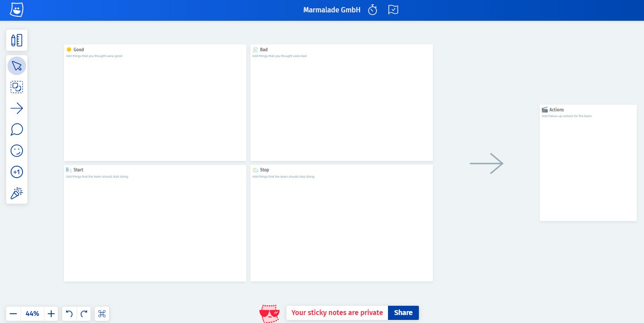Click the wind icon beside Start

click(x=68, y=170)
